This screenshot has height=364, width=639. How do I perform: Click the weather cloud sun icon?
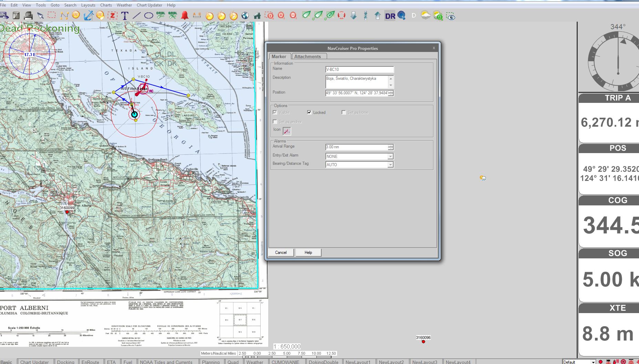tap(426, 15)
